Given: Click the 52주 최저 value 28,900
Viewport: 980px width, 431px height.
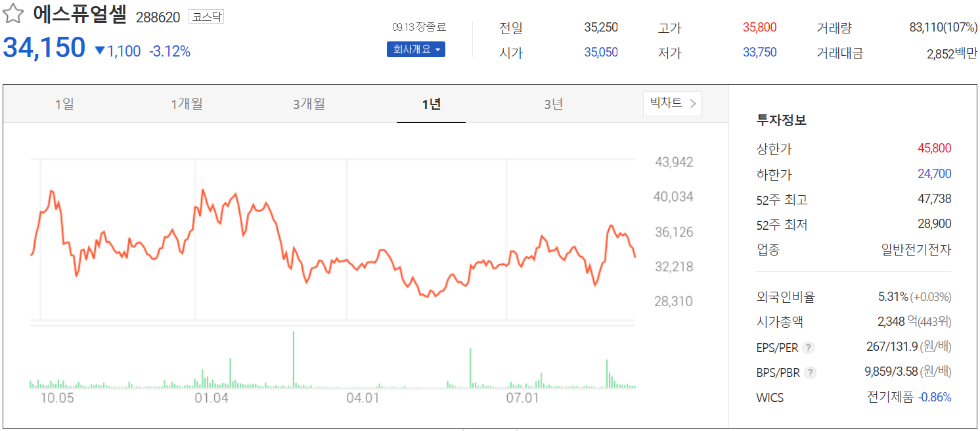Looking at the screenshot, I should point(934,224).
